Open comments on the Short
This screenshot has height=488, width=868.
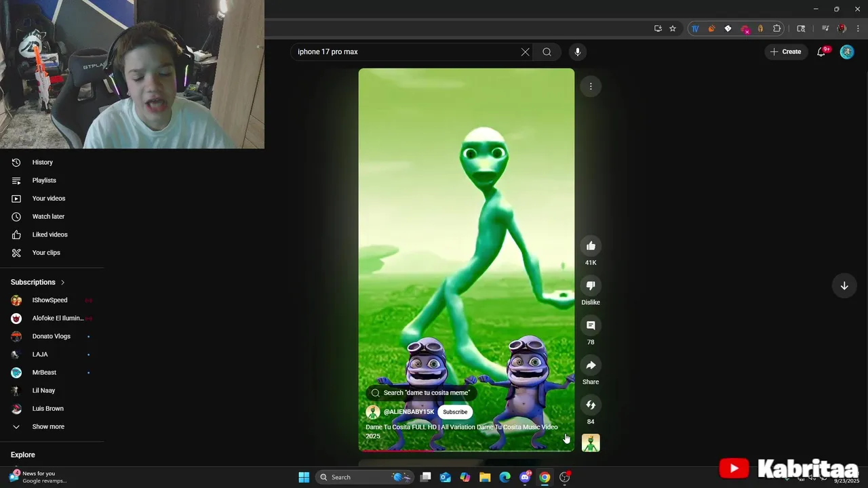click(591, 325)
